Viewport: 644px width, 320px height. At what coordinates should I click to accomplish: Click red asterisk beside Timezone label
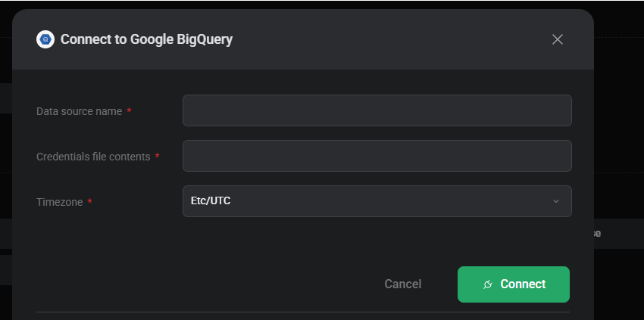point(89,201)
